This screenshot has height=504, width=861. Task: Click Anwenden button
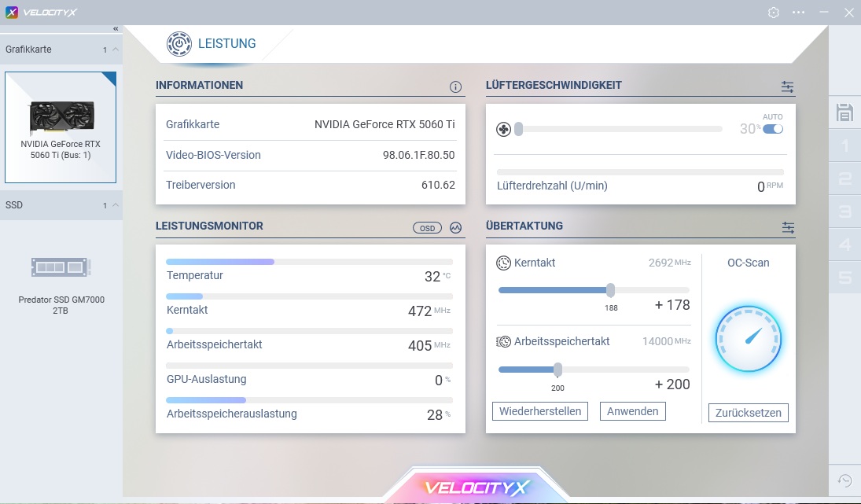[632, 411]
